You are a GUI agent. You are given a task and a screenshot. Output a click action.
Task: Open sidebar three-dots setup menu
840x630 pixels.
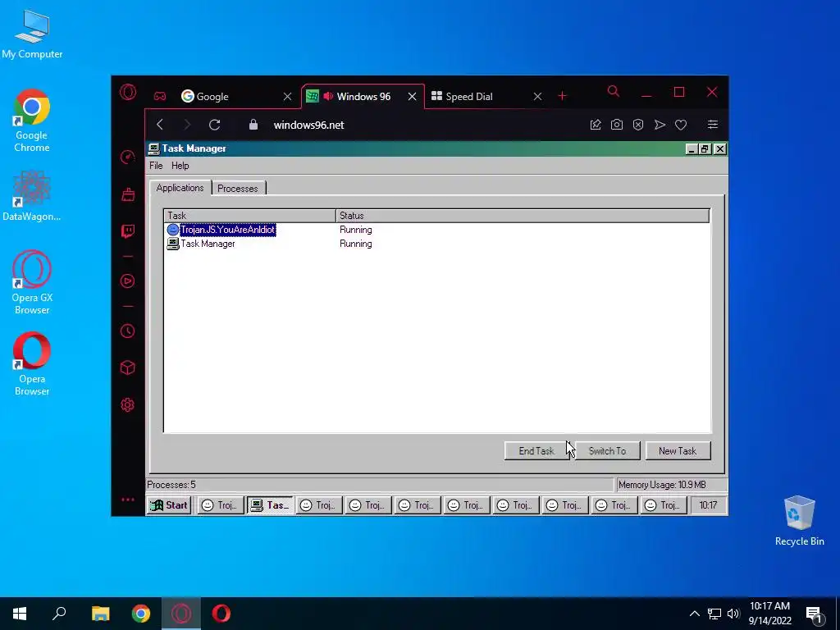(x=127, y=500)
